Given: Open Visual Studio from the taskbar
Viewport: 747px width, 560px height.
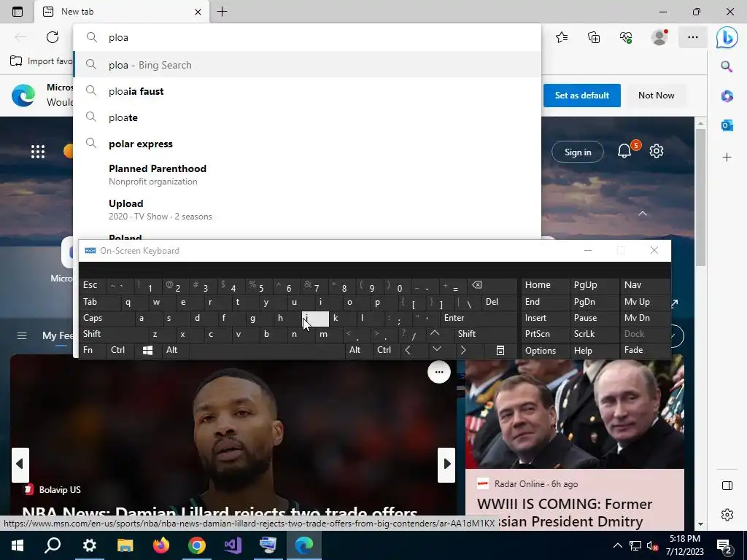Looking at the screenshot, I should (233, 545).
